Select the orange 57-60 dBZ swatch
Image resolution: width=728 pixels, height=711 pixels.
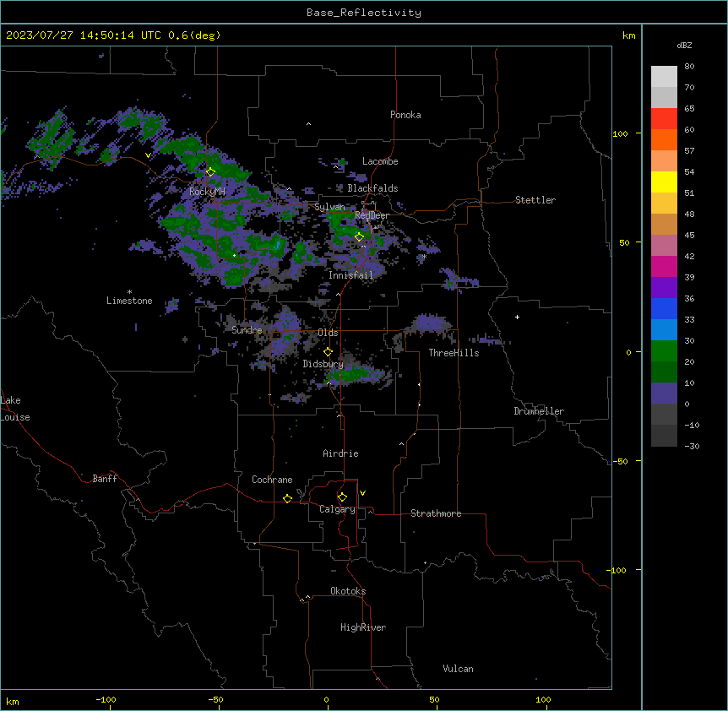pos(664,139)
